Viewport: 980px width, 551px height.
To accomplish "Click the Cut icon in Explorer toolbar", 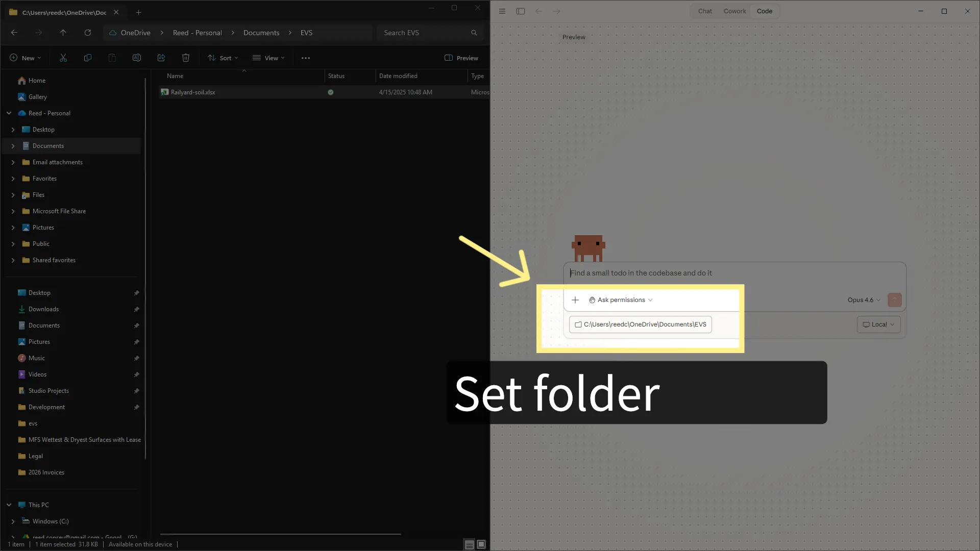I will [x=63, y=58].
